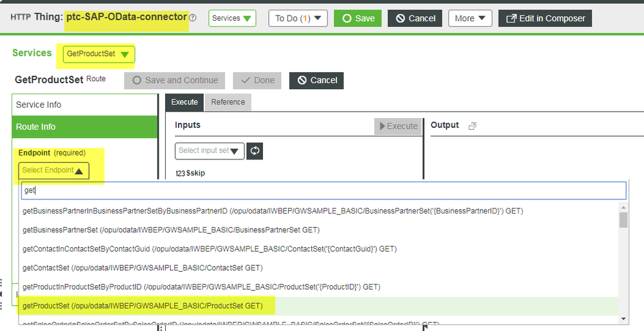644x331 pixels.
Task: Switch to the Execute tab
Action: pyautogui.click(x=184, y=103)
